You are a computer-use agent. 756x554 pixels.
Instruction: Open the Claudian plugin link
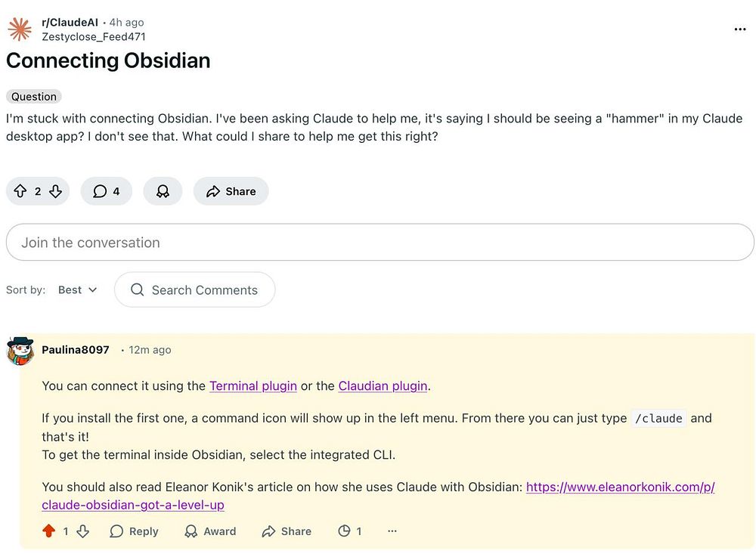click(x=383, y=385)
